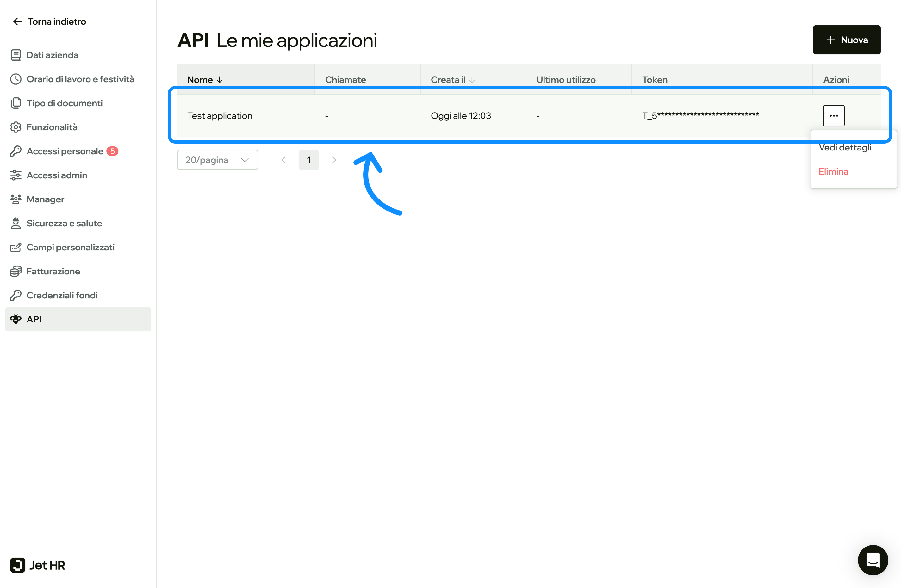
Task: Click the Fatturazione coins icon
Action: 16,271
